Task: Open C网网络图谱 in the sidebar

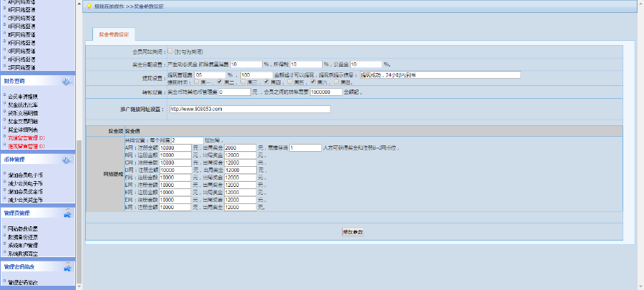Action: coord(21,19)
